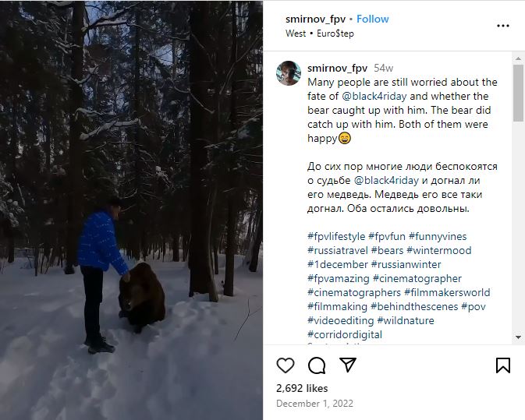Share the post via paper plane icon
The width and height of the screenshot is (525, 420).
click(348, 365)
